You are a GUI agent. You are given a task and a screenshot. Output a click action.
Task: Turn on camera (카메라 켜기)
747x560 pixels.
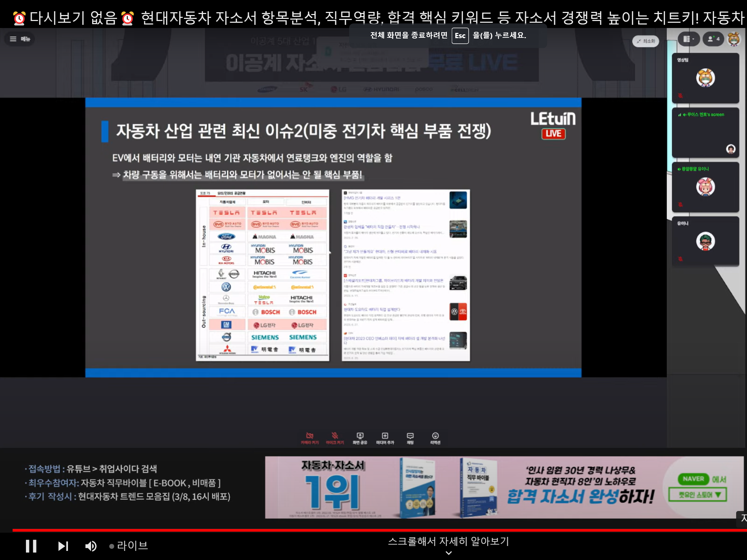click(x=310, y=438)
